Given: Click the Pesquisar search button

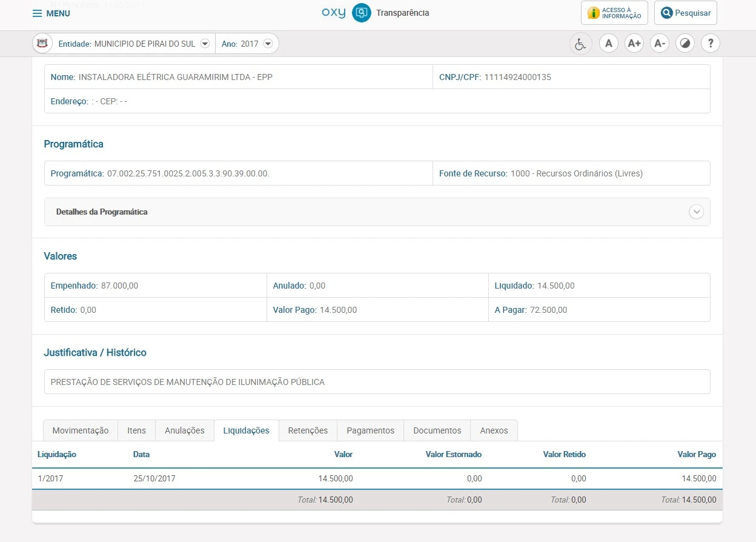Looking at the screenshot, I should [685, 13].
